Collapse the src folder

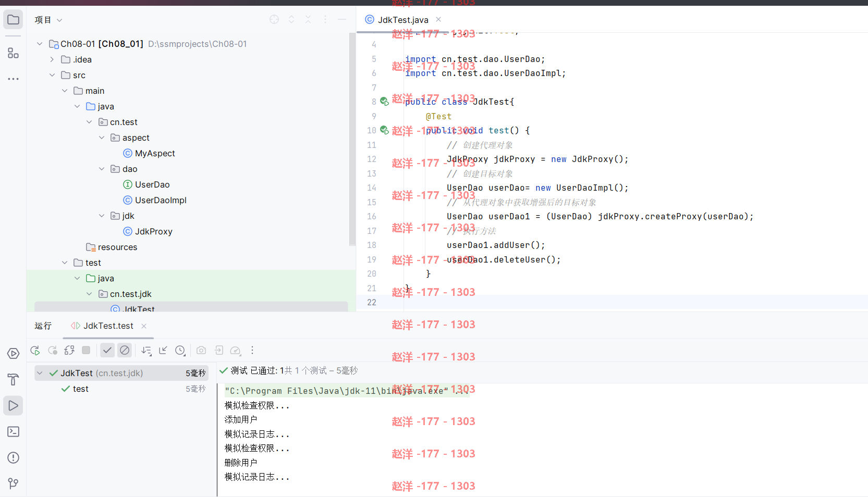(x=52, y=75)
